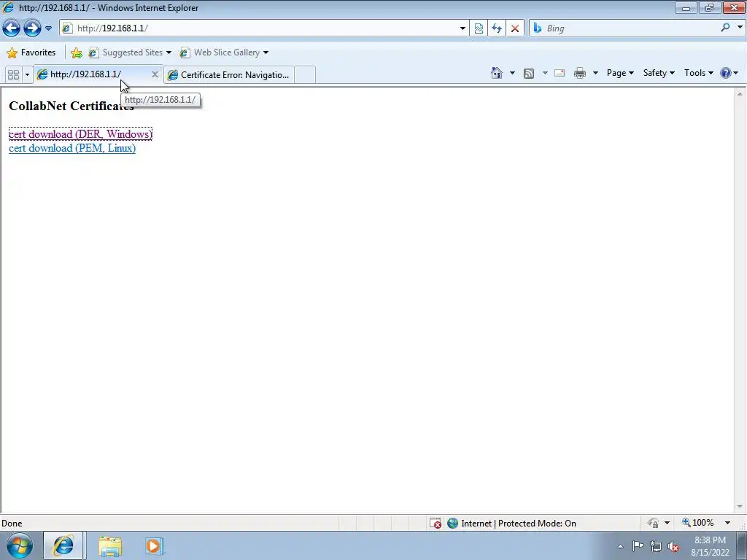Click the Read Mail envelope icon
Screen dimensions: 747x560
(x=560, y=73)
